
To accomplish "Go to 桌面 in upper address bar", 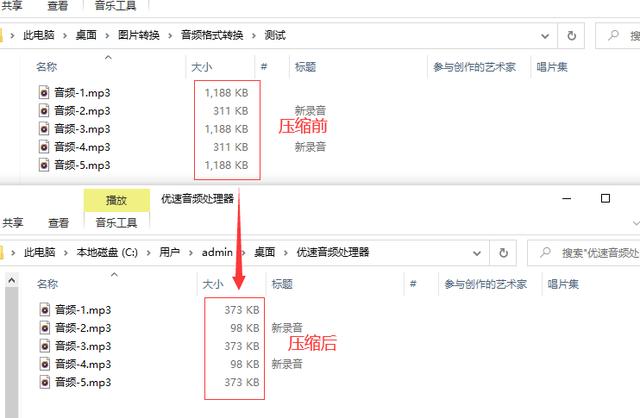I will (86, 36).
